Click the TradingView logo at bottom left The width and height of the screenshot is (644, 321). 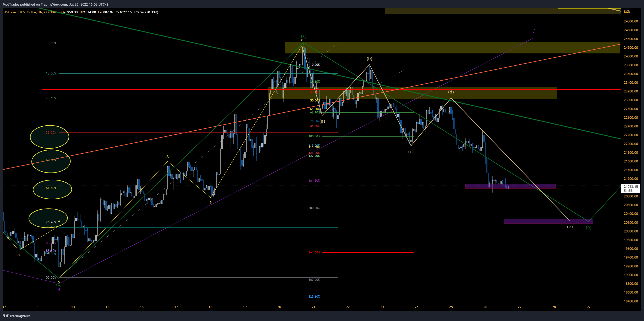click(16, 316)
